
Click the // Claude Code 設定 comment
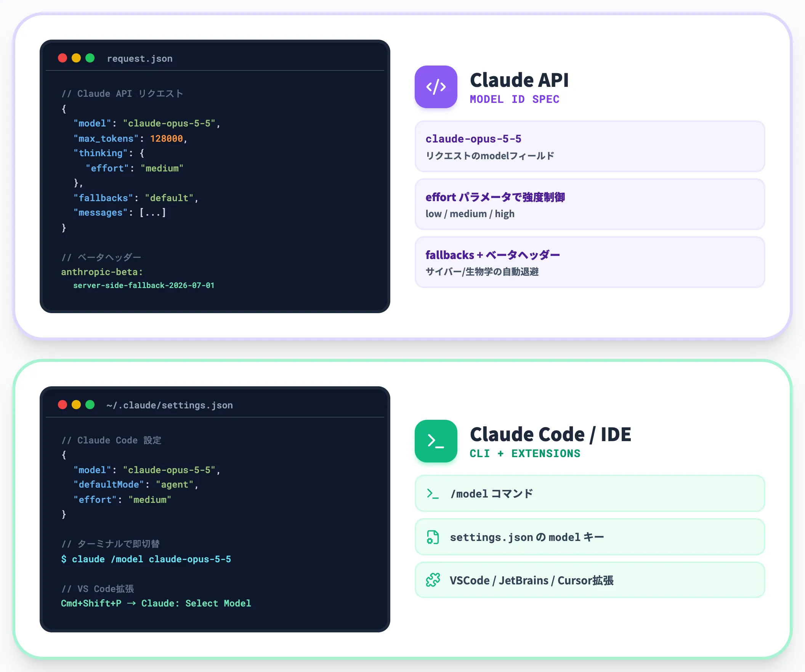click(x=111, y=440)
